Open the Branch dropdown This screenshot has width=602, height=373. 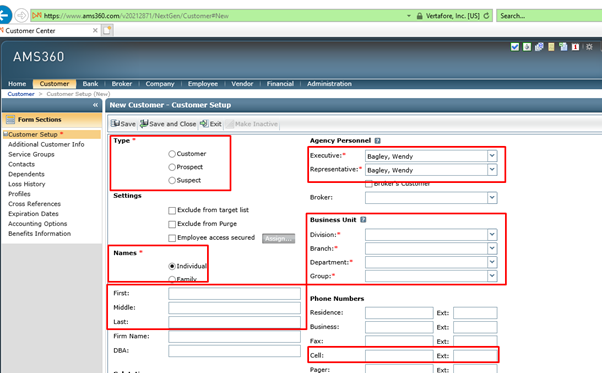[492, 248]
